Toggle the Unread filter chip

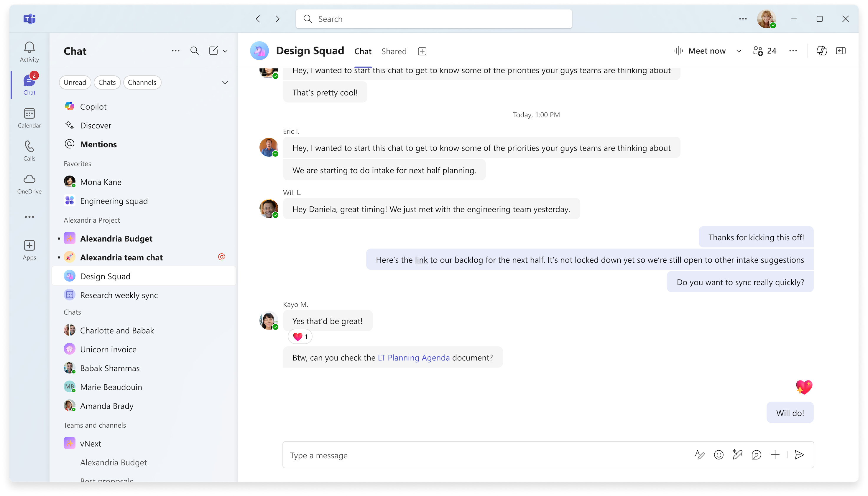[x=75, y=82]
